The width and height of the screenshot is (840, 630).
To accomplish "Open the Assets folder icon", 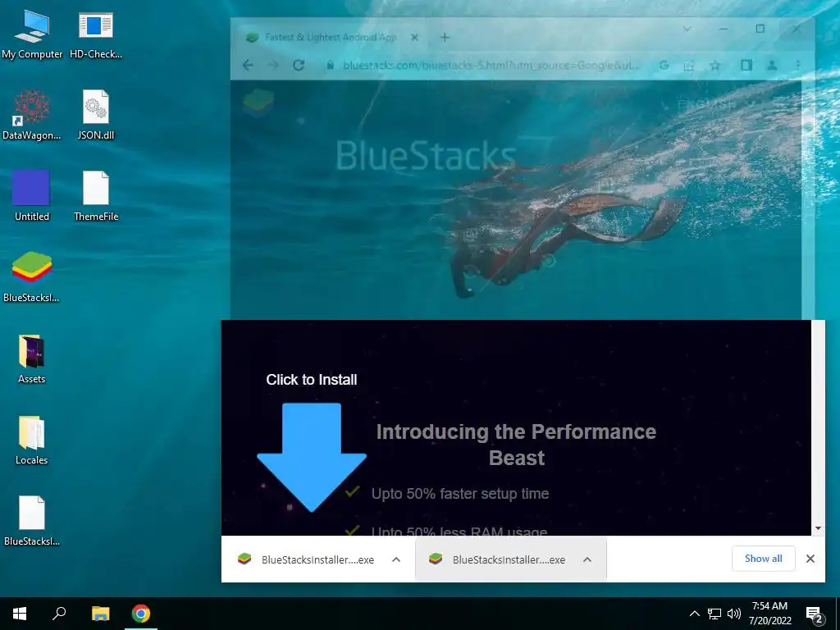I will click(x=32, y=359).
